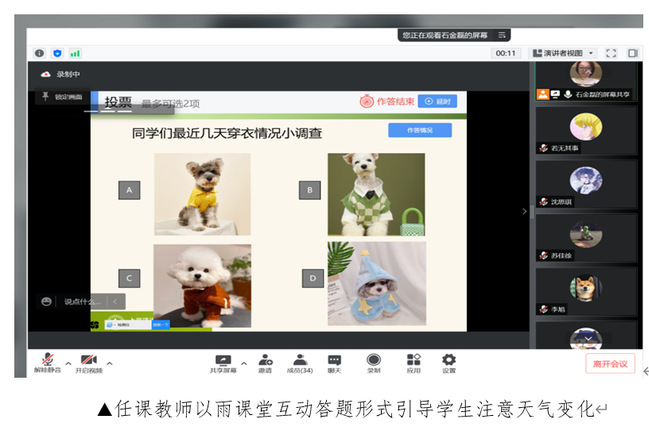Expand audio options arrow beside microphone

click(x=68, y=362)
